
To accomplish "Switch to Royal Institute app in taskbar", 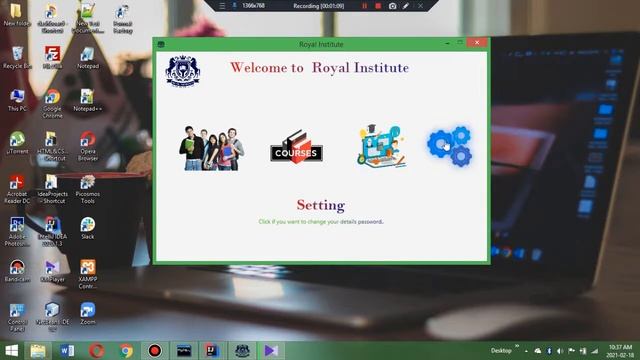I will coord(242,351).
